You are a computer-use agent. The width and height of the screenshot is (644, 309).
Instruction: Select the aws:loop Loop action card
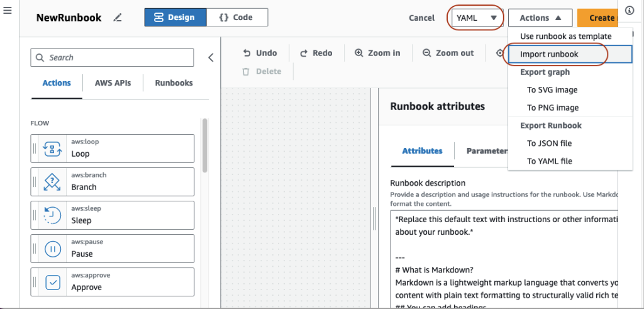(x=112, y=149)
